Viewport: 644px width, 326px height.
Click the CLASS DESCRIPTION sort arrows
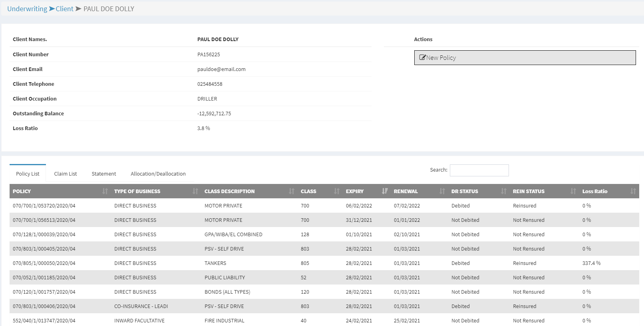(x=292, y=191)
